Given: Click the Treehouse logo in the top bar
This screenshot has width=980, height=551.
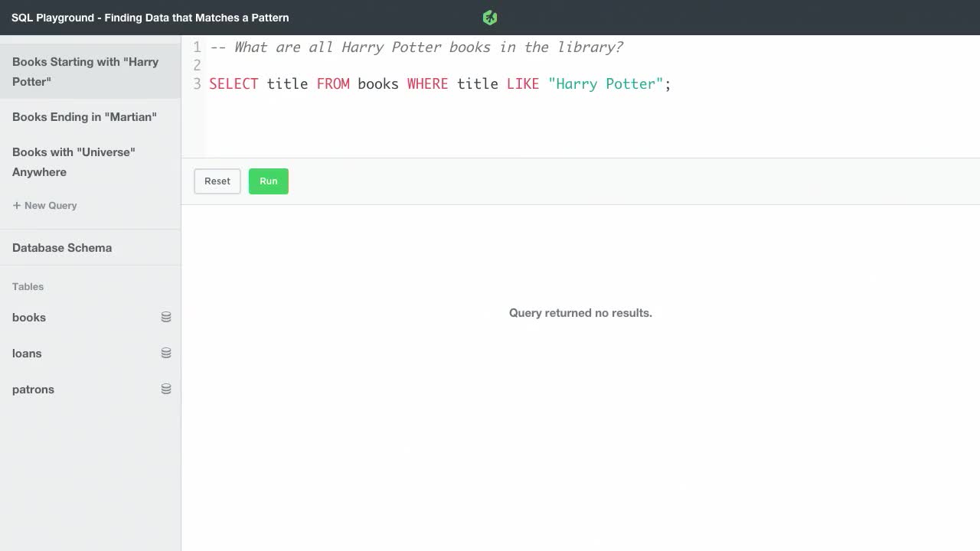Looking at the screenshot, I should point(489,17).
